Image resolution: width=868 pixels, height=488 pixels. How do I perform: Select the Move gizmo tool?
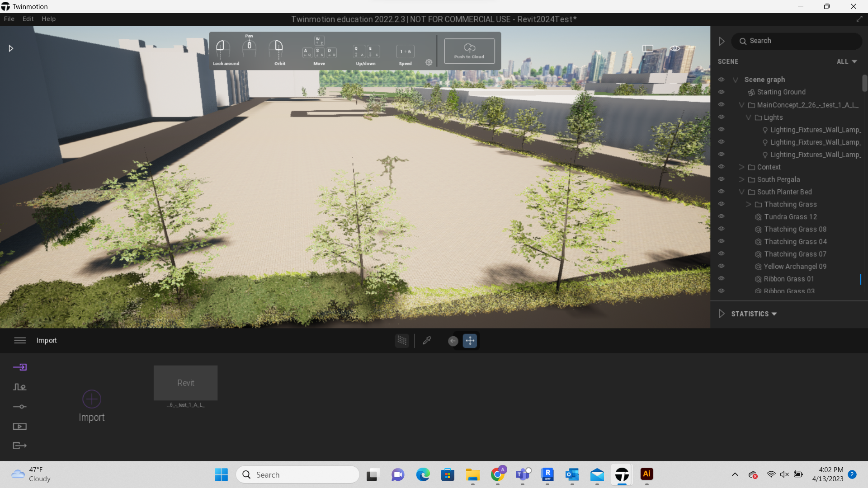470,341
